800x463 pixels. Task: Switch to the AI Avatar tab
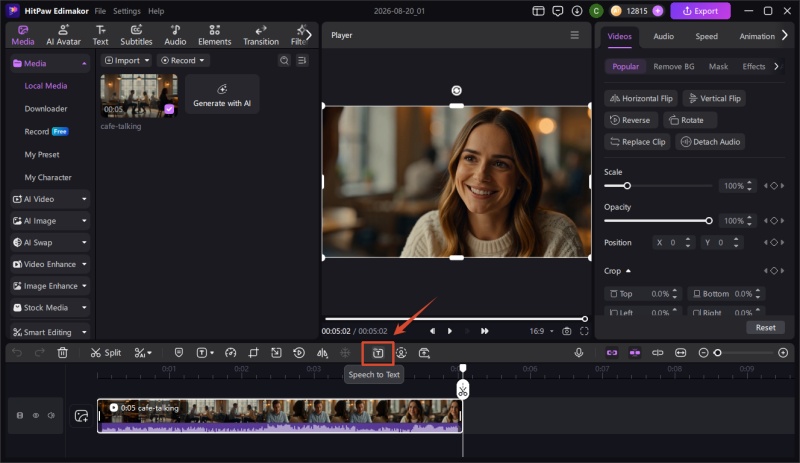[x=63, y=35]
